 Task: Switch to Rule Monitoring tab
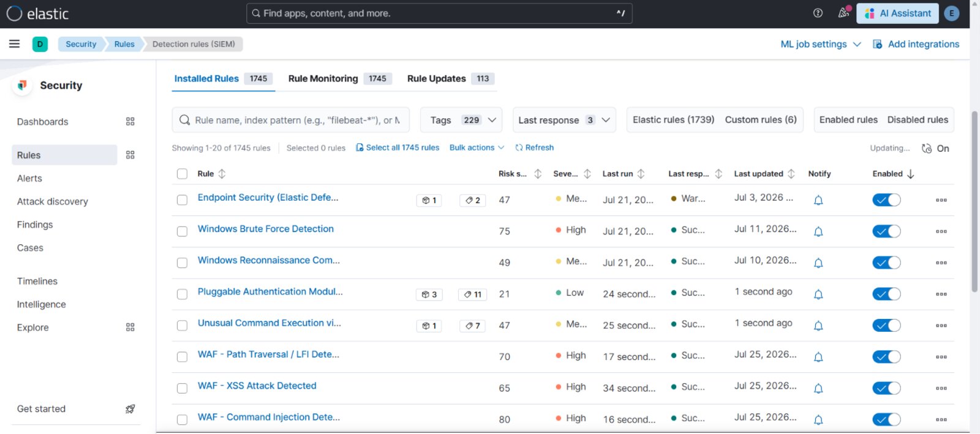pyautogui.click(x=340, y=78)
